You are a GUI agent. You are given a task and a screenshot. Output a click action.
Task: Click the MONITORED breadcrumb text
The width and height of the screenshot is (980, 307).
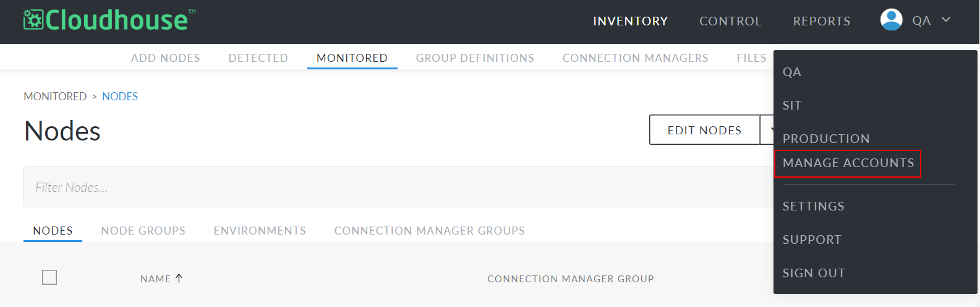(55, 97)
